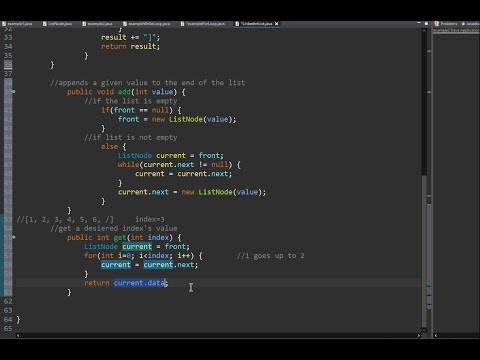The width and height of the screenshot is (480, 360).
Task: Click the 'if(front == null) {' line
Action: coord(141,110)
